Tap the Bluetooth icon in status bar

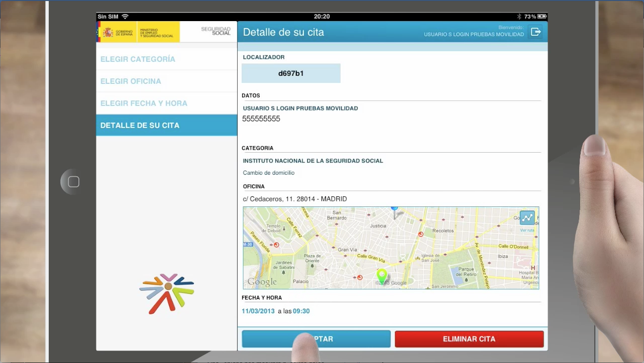519,17
